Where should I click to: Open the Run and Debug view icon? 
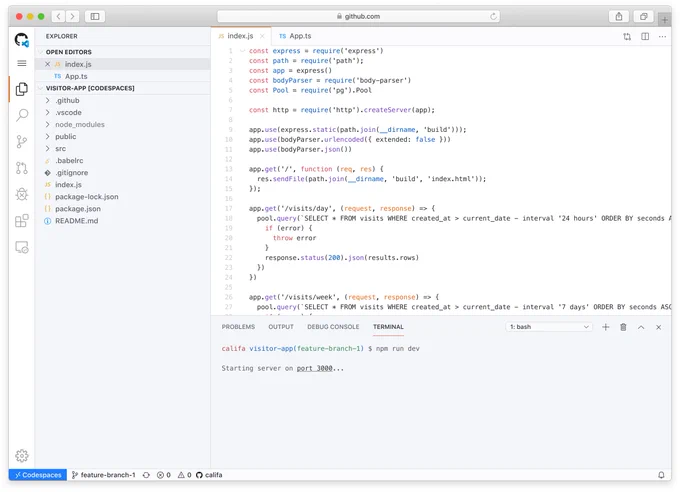pos(22,194)
